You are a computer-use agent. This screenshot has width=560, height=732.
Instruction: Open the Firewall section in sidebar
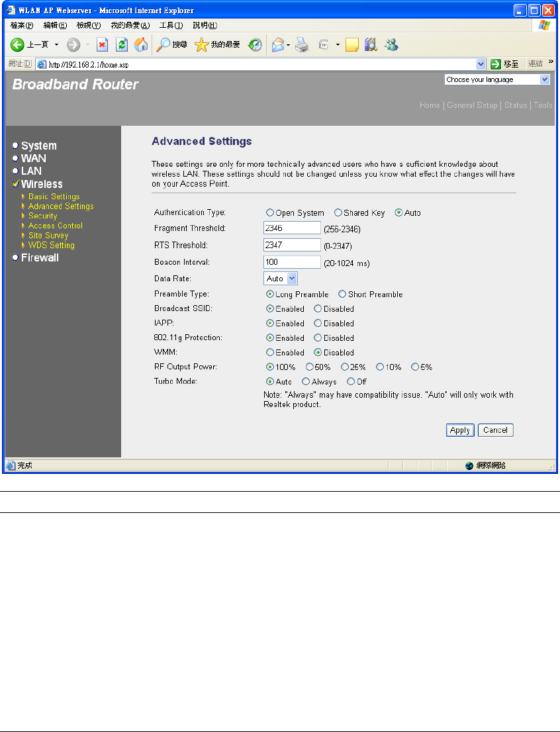[40, 257]
